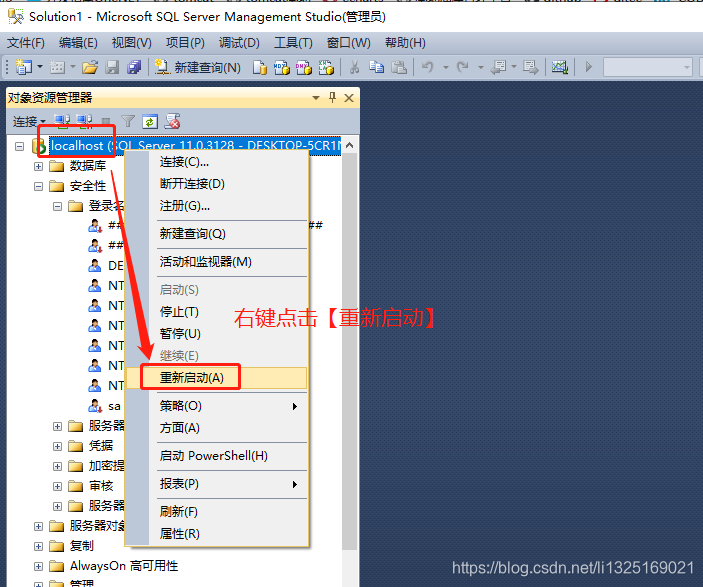Click the Copy icon in toolbar
This screenshot has height=587, width=703.
click(376, 67)
